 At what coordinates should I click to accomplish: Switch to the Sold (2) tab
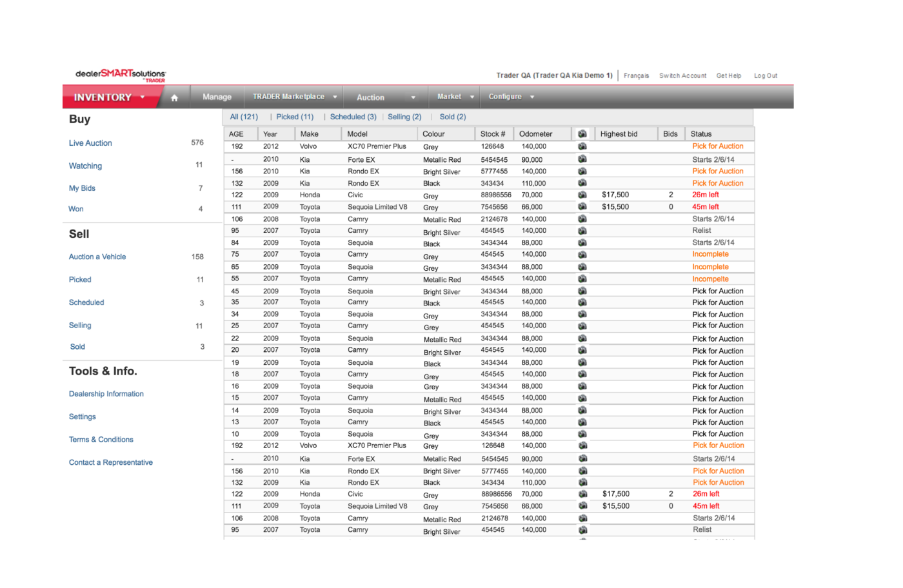tap(453, 117)
